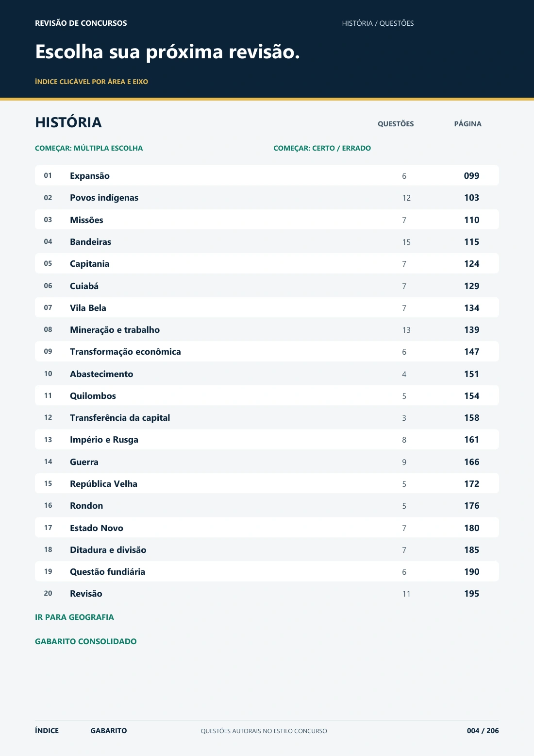The height and width of the screenshot is (756, 534).
Task: Open the Capitania topic
Action: (267, 263)
